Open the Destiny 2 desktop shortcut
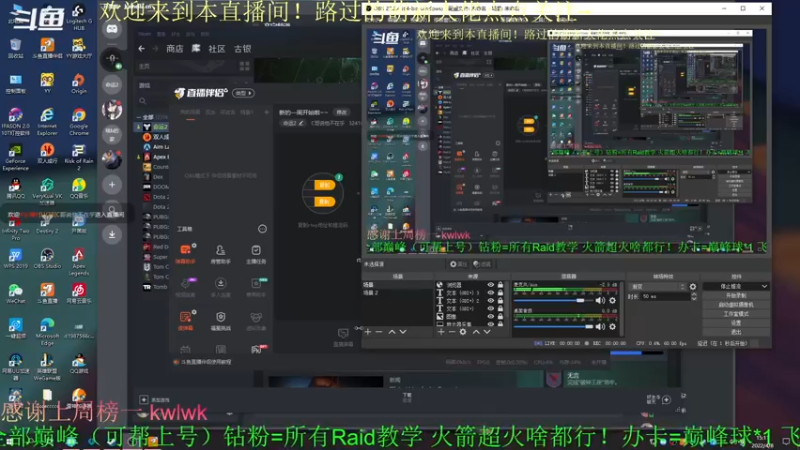The image size is (800, 450). tap(47, 223)
